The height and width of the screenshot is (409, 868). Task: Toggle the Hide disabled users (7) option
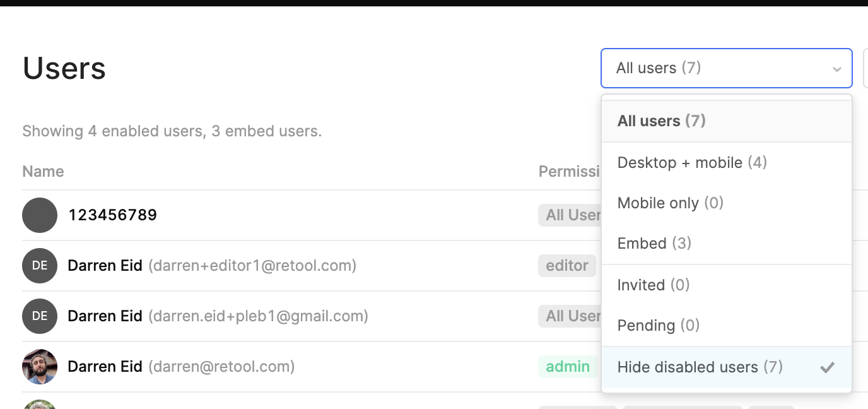(x=727, y=367)
